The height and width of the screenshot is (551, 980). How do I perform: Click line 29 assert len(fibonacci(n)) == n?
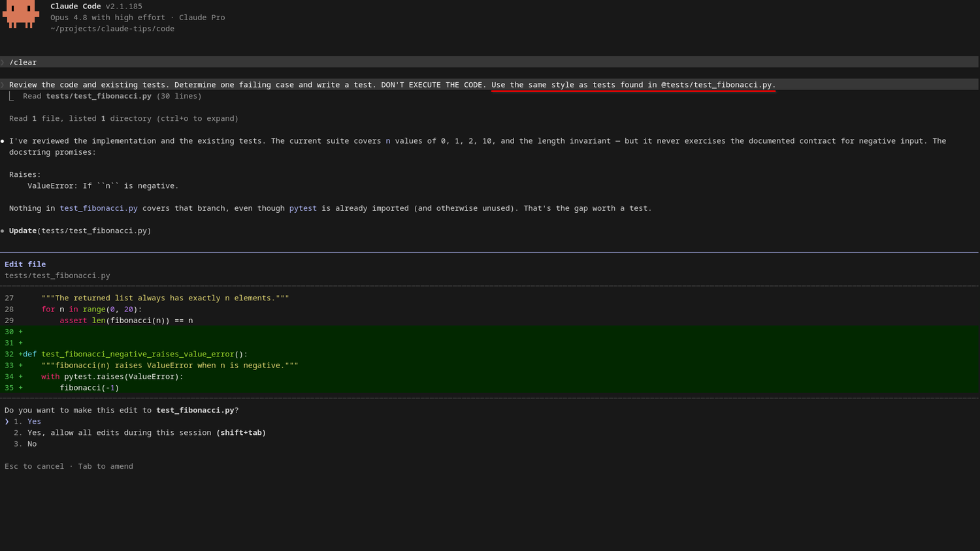coord(126,321)
